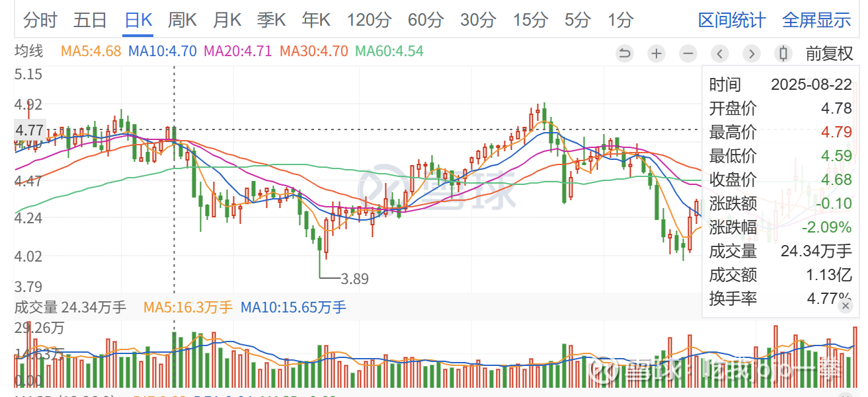Zoom in the chart with plus icon
The width and height of the screenshot is (868, 397).
(x=656, y=54)
